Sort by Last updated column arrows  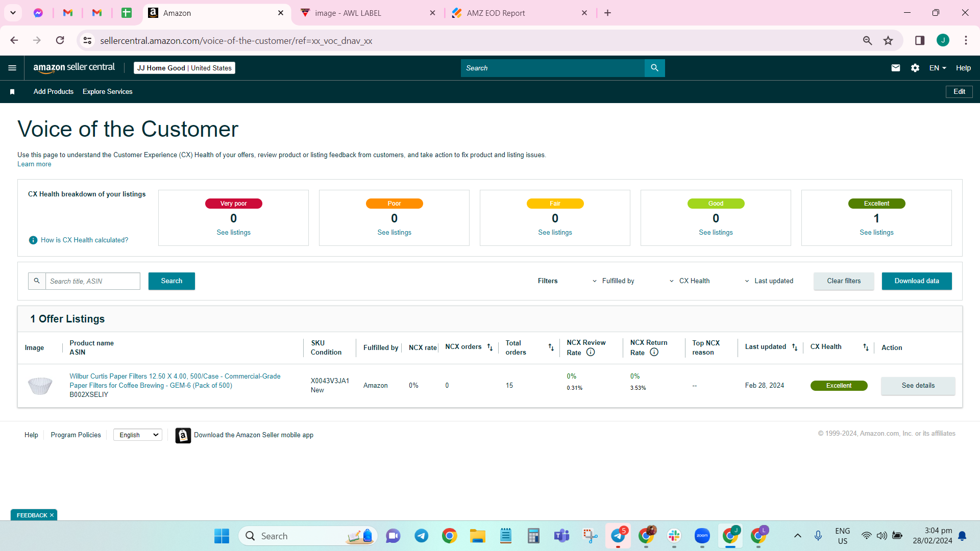[794, 347]
